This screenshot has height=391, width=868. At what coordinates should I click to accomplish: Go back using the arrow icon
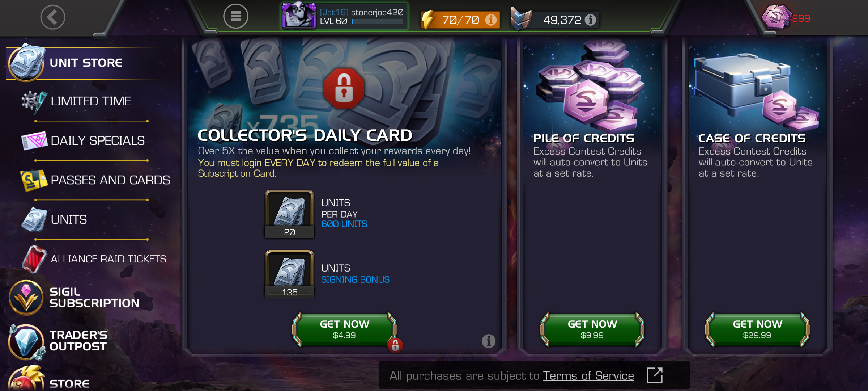pos(53,17)
